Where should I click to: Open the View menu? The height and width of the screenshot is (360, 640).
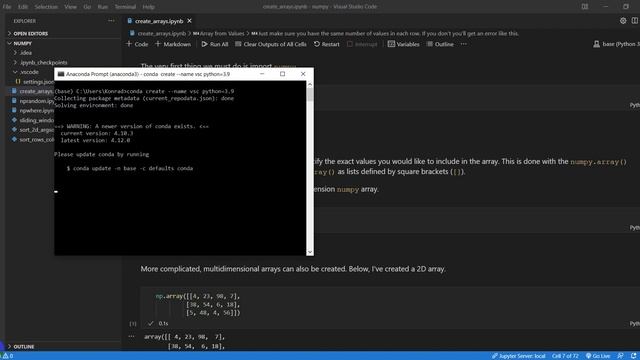[70, 7]
